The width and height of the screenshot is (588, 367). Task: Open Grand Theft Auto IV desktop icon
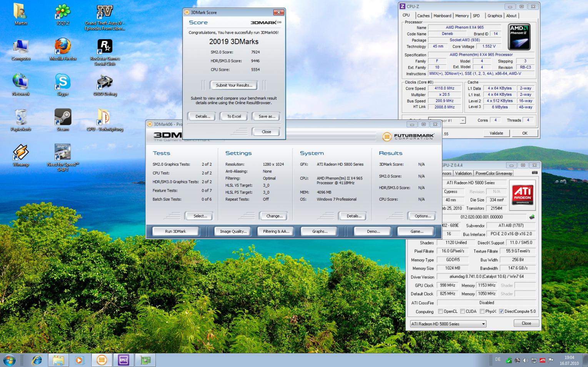(x=105, y=17)
